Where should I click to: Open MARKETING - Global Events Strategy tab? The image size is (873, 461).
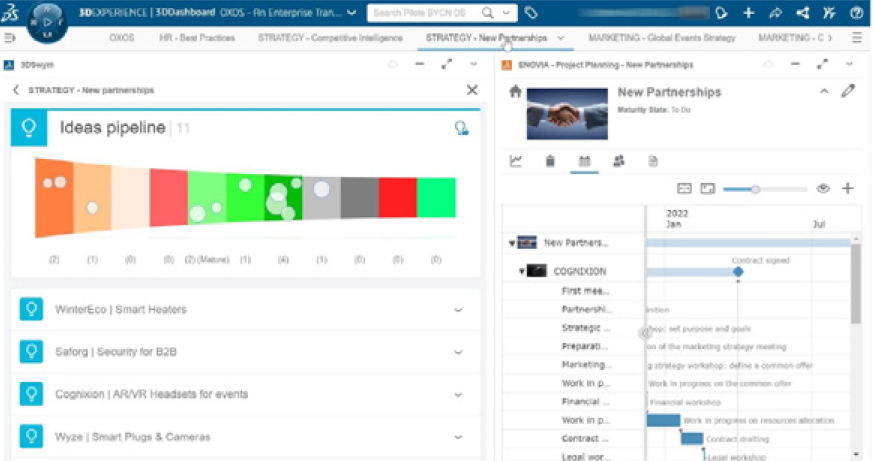[x=661, y=38]
